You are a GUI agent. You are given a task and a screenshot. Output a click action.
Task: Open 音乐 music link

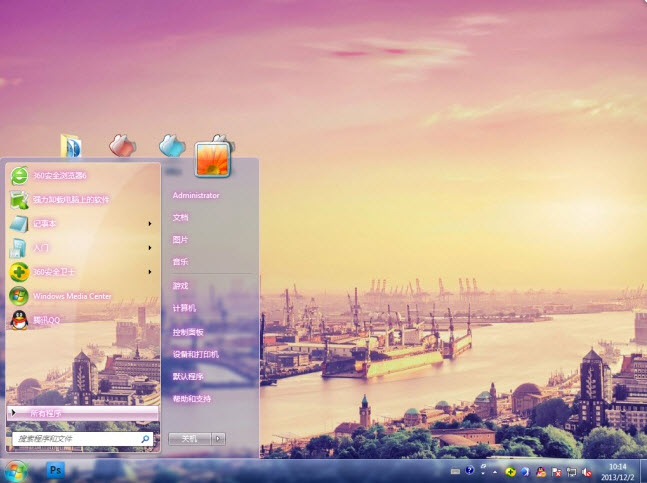(x=180, y=262)
